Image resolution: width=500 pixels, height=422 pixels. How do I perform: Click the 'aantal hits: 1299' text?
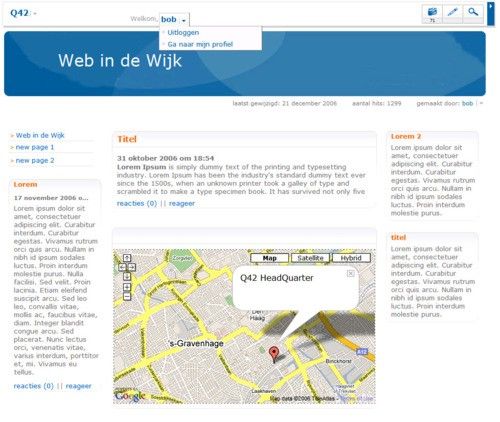tap(377, 104)
